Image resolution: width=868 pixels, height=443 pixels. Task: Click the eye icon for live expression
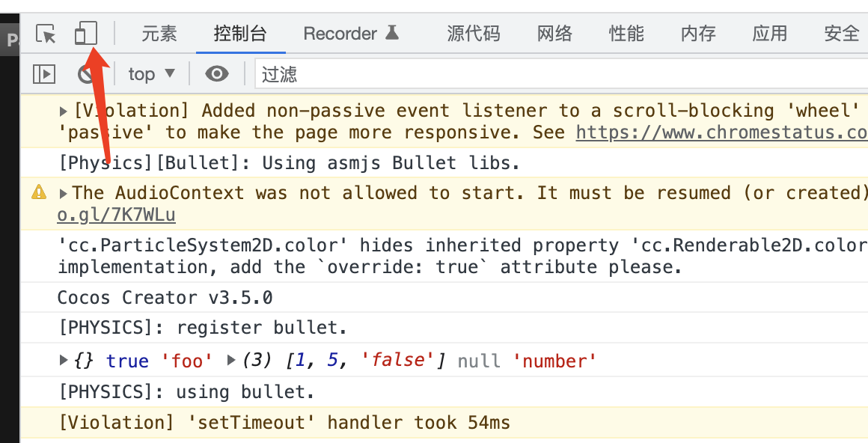217,73
